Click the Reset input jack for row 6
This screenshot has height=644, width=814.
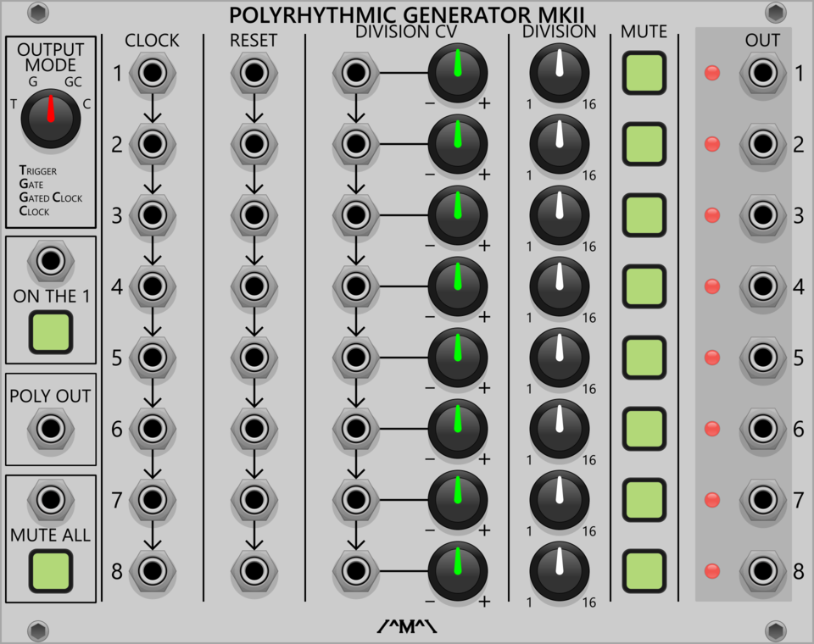coord(254,429)
